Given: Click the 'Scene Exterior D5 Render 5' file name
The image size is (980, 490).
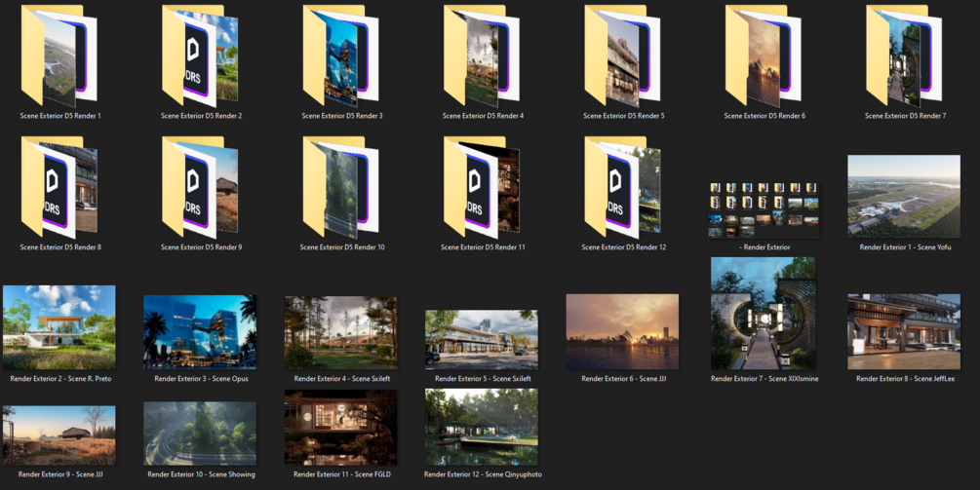Looking at the screenshot, I should (x=624, y=116).
